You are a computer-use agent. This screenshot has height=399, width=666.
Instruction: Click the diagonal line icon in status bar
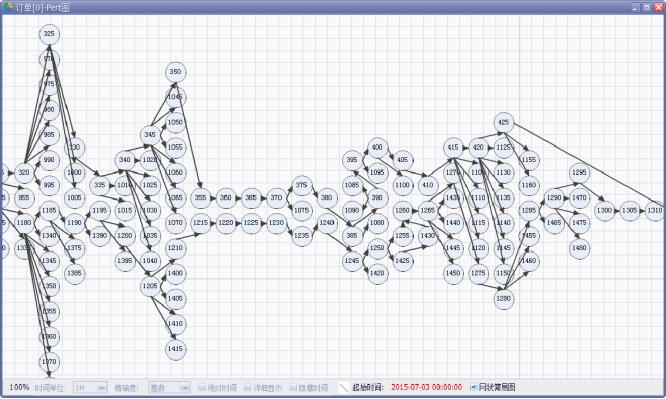coord(343,387)
